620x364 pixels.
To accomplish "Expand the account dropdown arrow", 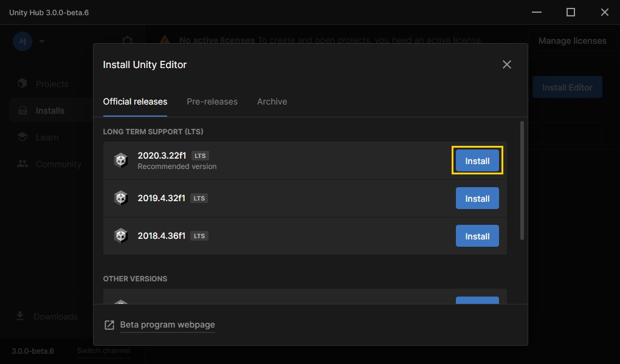I will click(x=42, y=41).
